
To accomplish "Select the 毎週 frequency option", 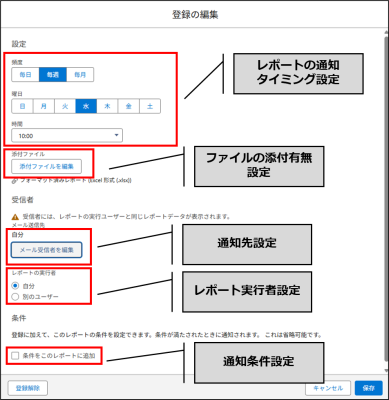I will click(x=53, y=75).
